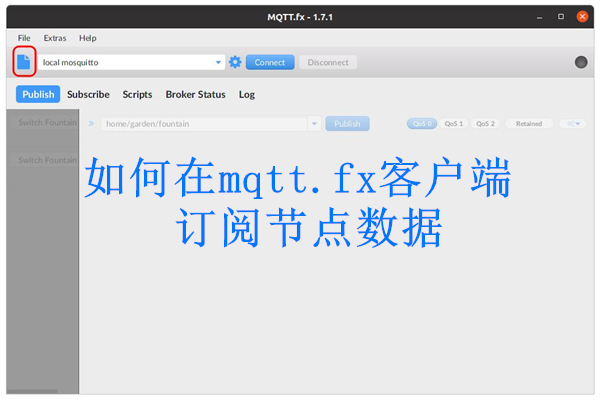Toggle the Retained message option

tap(529, 124)
